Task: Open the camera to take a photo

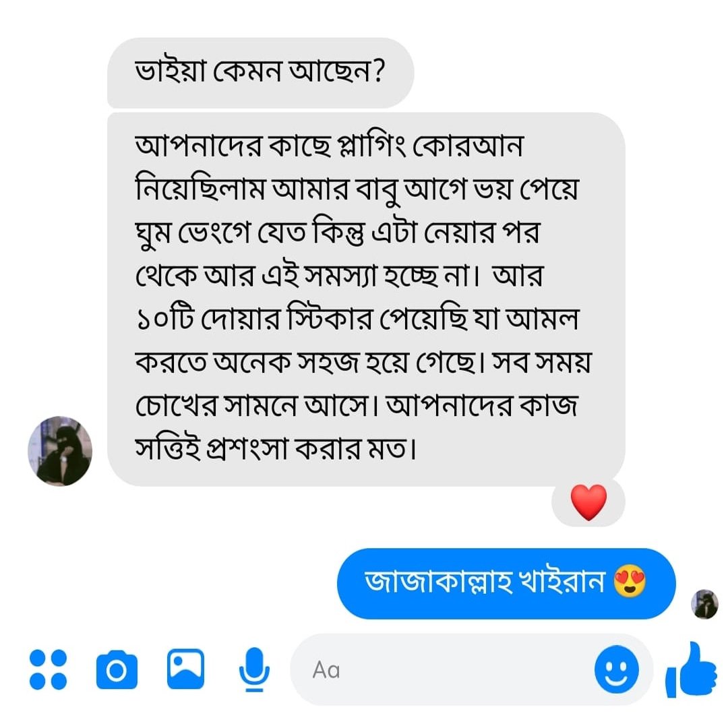Action: [x=117, y=669]
